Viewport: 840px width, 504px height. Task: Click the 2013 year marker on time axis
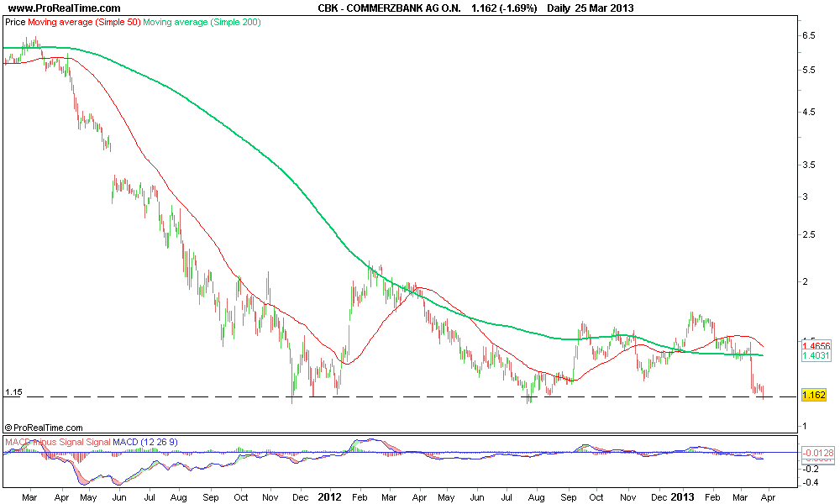point(682,497)
